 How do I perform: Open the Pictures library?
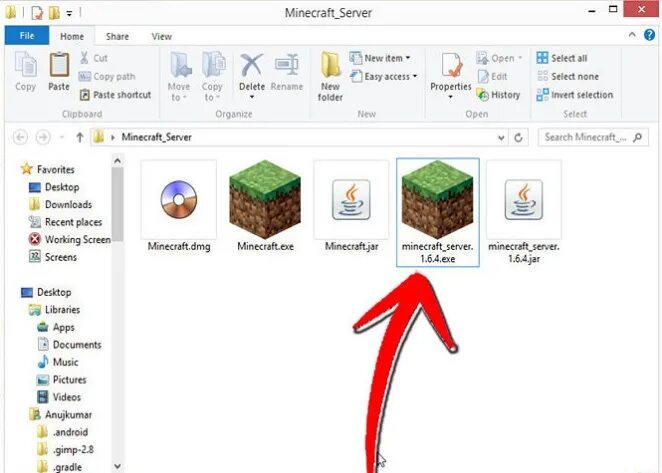coord(62,380)
